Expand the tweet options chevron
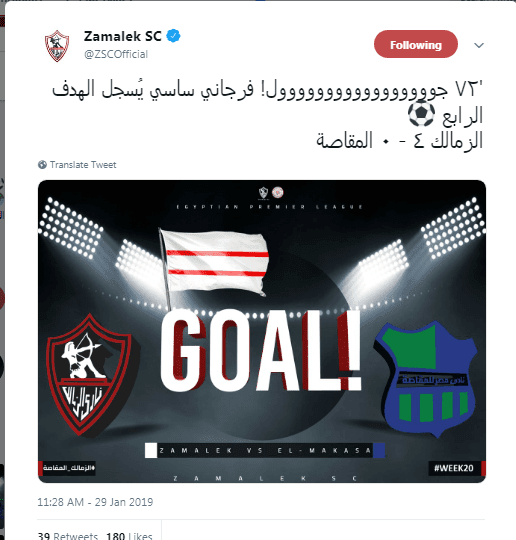Screen dimensions: 516x540 pos(479,45)
